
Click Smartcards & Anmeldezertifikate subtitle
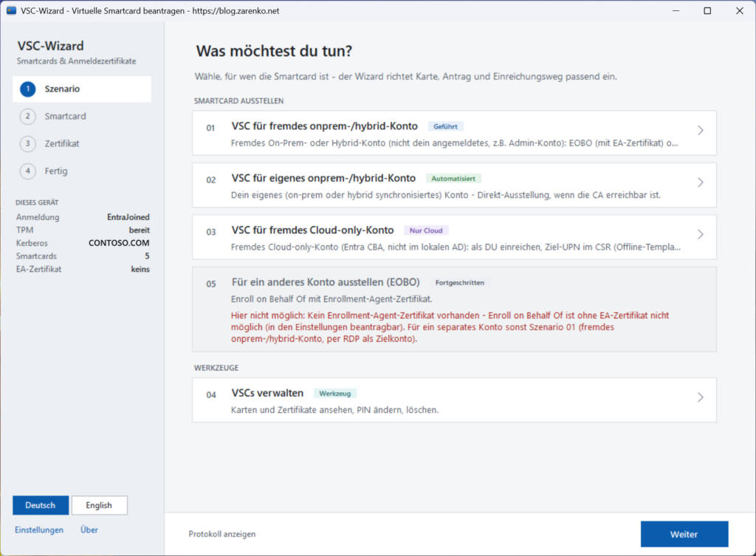click(76, 61)
